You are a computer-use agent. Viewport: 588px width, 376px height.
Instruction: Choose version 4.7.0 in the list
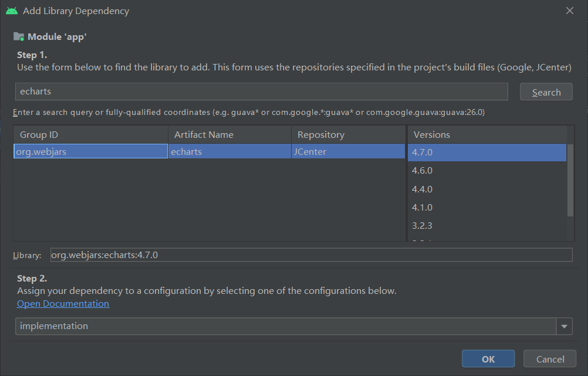click(486, 152)
